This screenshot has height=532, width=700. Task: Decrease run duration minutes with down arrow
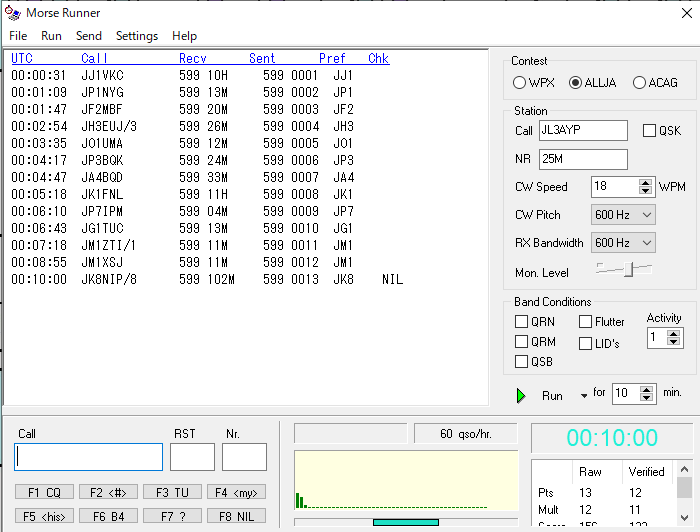[x=646, y=398]
